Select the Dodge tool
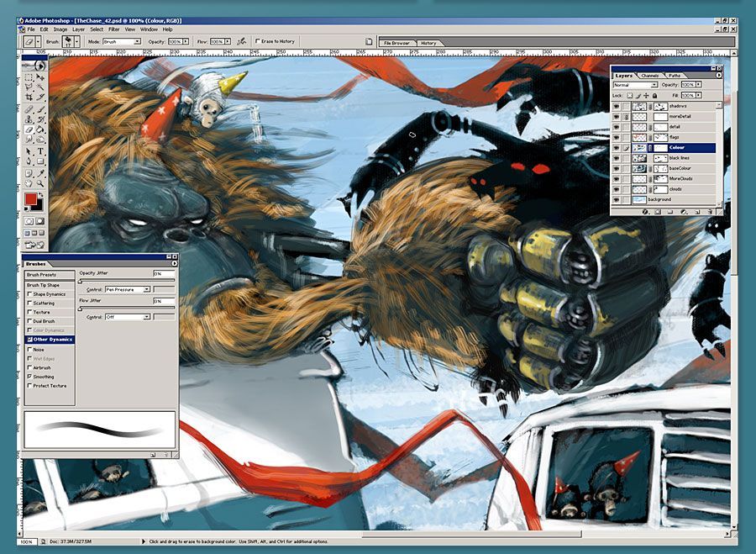756x554 pixels. coord(40,140)
